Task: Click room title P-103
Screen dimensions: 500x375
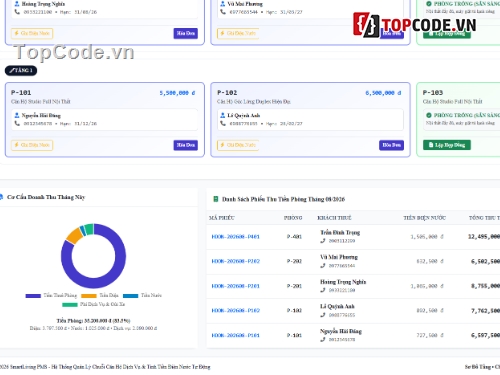Action: point(433,93)
